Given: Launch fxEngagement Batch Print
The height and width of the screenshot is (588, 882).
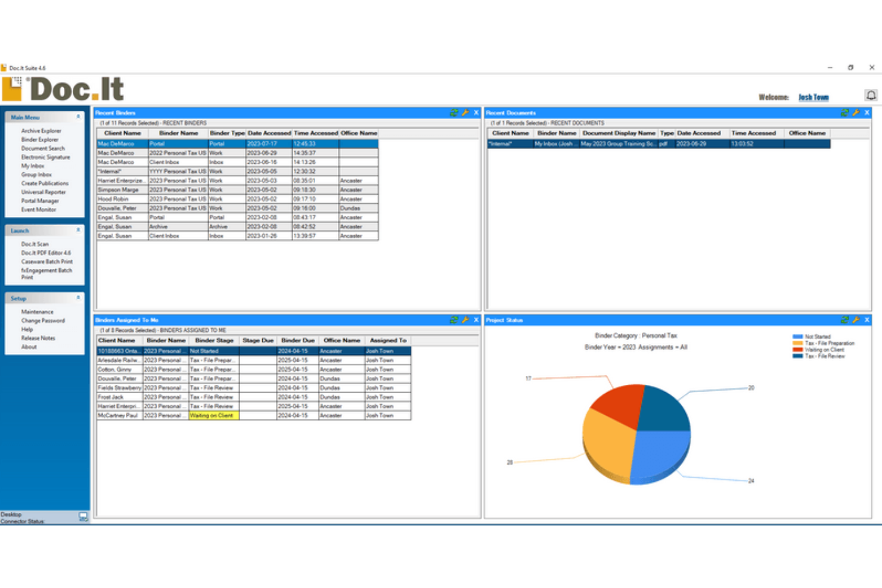Looking at the screenshot, I should (46, 273).
